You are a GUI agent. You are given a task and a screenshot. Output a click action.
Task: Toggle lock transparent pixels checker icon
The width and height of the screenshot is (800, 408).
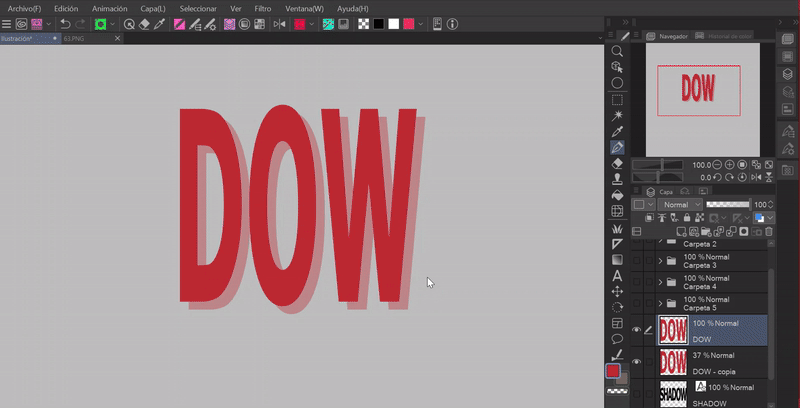[x=699, y=218]
